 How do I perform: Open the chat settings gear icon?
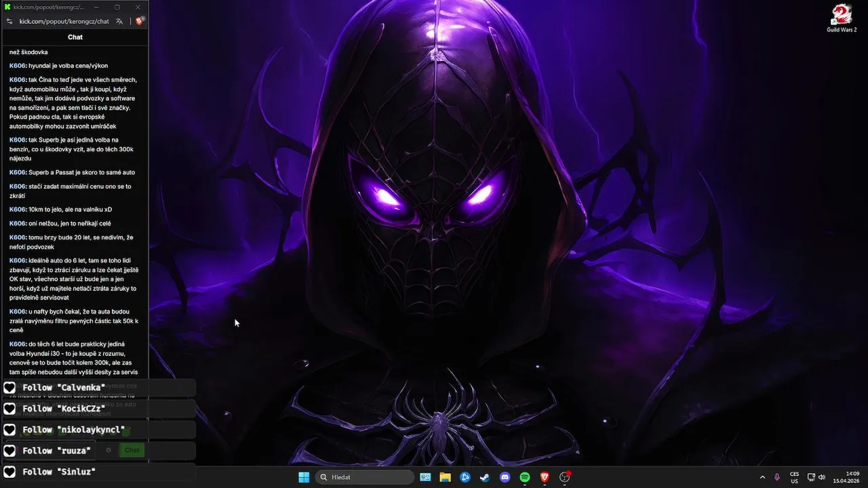click(x=108, y=450)
